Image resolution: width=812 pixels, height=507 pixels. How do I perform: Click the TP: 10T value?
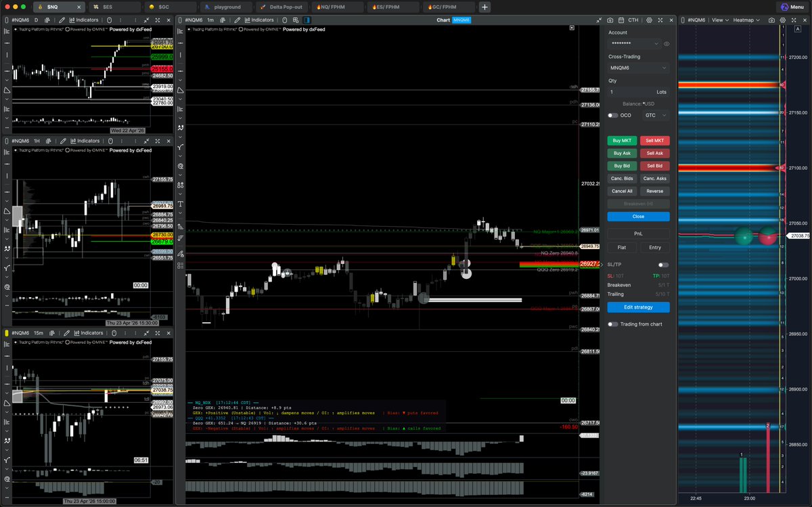tap(661, 275)
